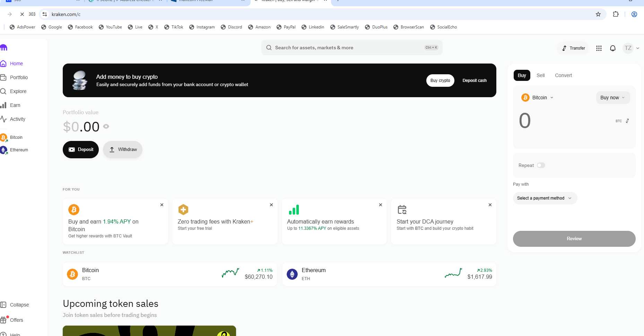Screen dimensions: 644x336
Task: Click the Ethereum sparkline chart
Action: tap(453, 273)
